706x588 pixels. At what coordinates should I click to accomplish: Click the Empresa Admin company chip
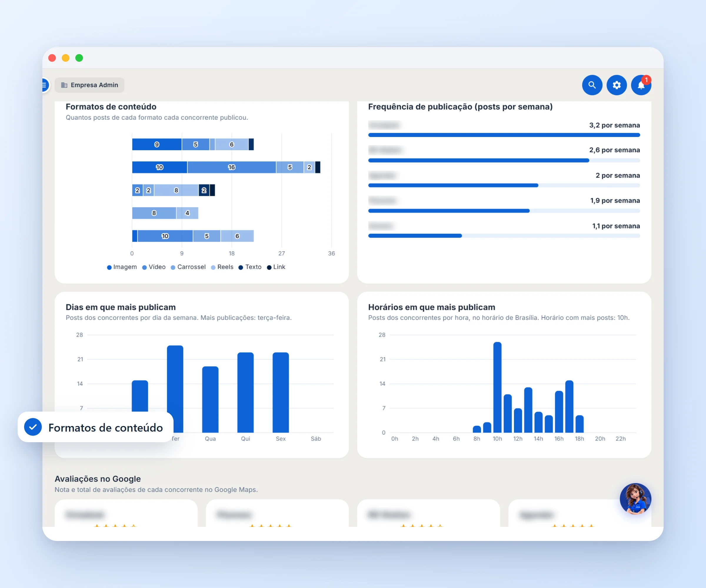89,85
